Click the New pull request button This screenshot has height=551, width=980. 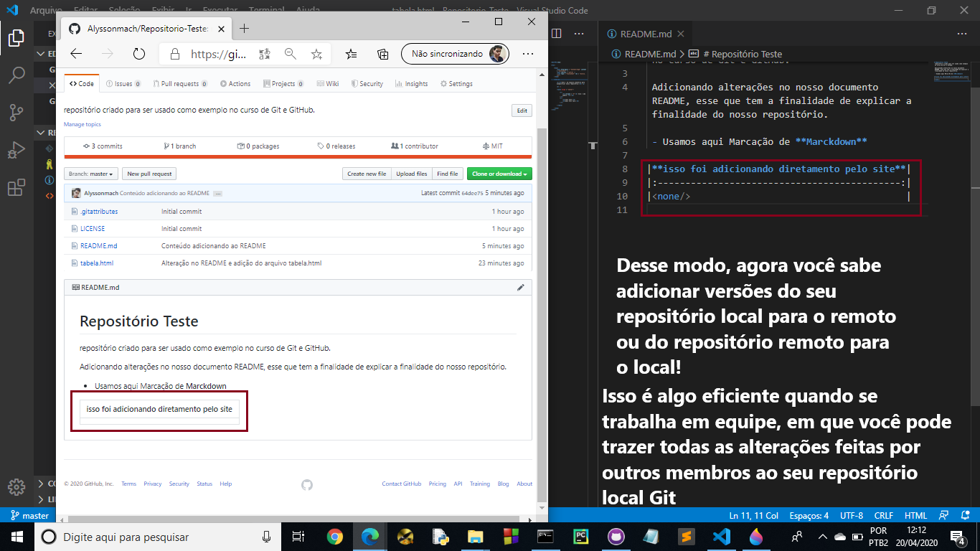[x=149, y=174]
